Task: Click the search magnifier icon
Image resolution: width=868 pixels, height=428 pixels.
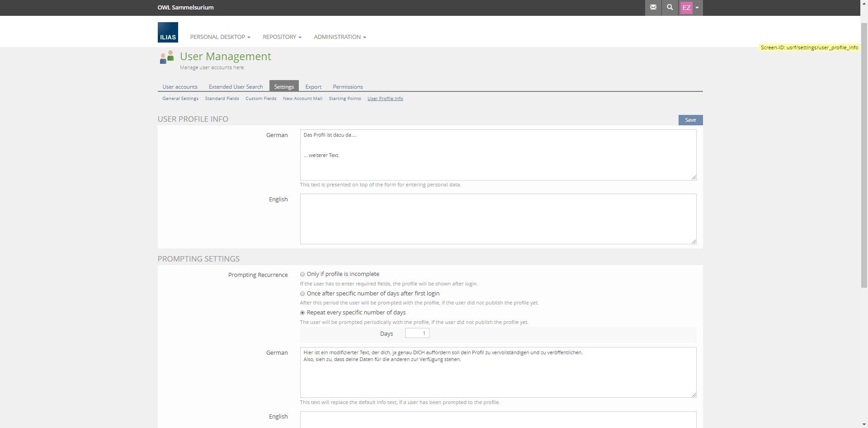Action: tap(670, 7)
